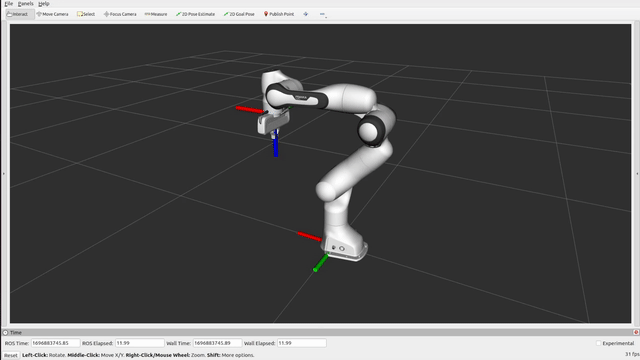Click the 31 fps status text

632,354
